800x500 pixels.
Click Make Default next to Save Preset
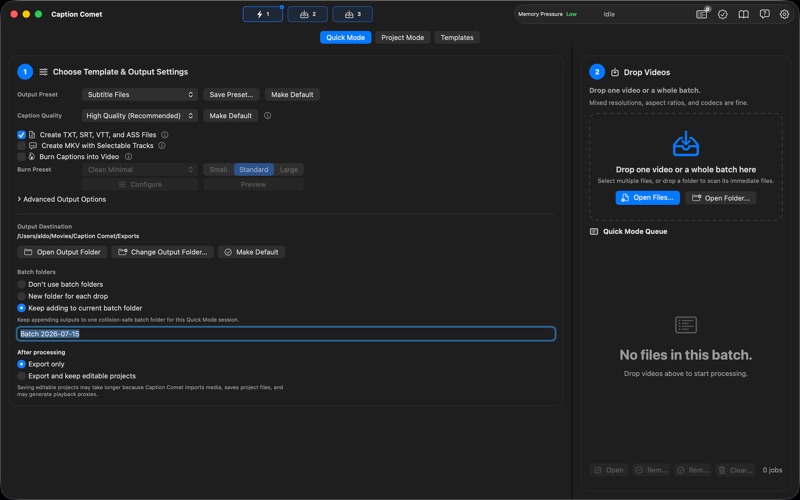[x=292, y=94]
